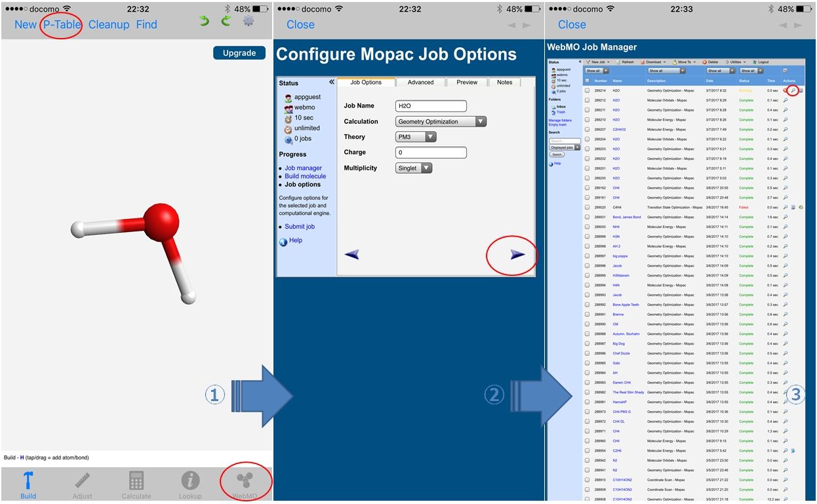Screen dimensions: 817x504
Task: Open Download dropdown menu
Action: point(653,62)
